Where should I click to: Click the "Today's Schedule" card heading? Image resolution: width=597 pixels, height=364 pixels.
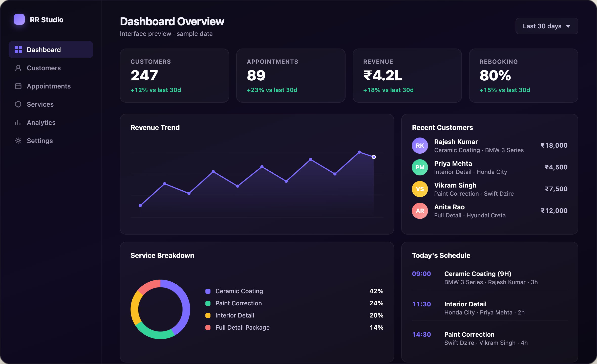(441, 256)
